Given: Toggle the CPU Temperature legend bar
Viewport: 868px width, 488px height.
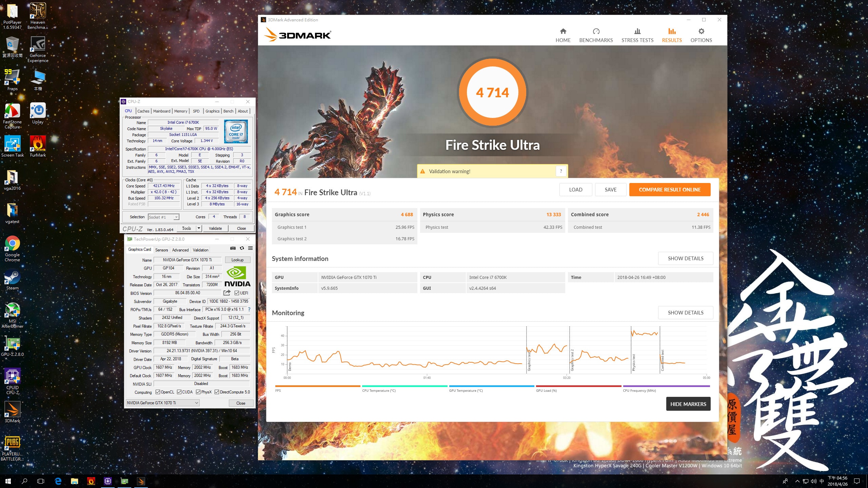Looking at the screenshot, I should (x=405, y=386).
